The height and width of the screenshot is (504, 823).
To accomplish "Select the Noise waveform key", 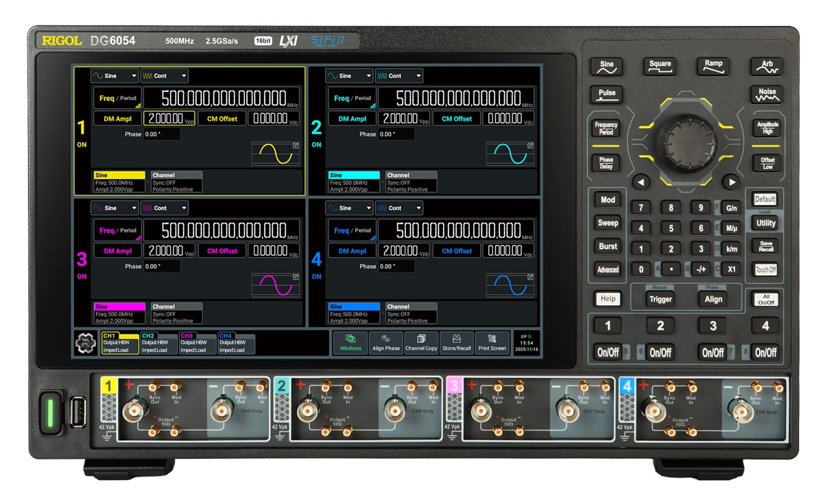I will (x=767, y=94).
